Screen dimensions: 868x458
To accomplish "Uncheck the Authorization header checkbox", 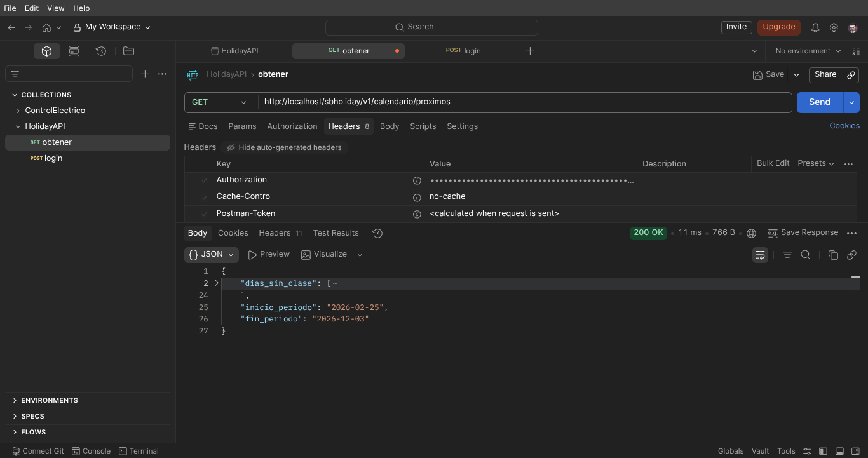I will coord(205,180).
